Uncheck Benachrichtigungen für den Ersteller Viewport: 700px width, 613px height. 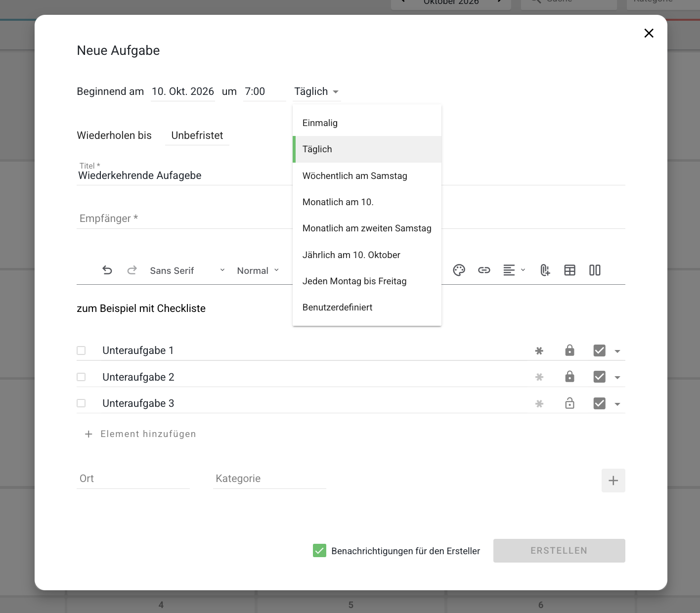click(320, 551)
